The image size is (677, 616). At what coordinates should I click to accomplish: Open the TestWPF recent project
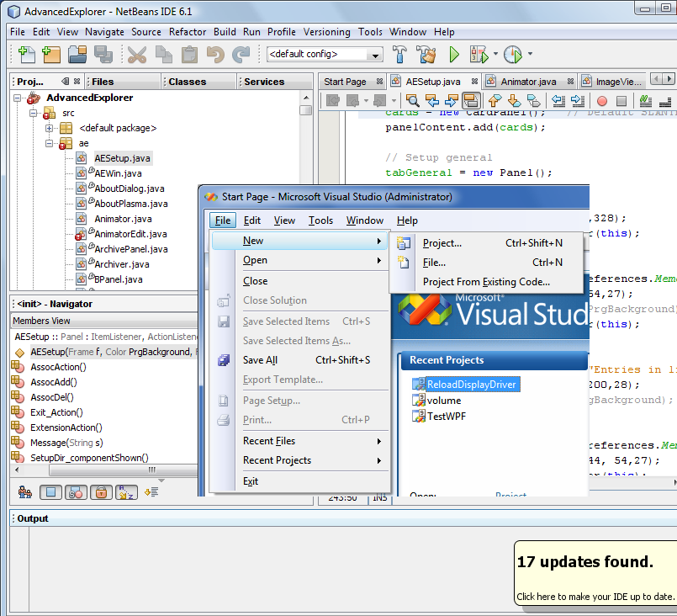coord(447,417)
